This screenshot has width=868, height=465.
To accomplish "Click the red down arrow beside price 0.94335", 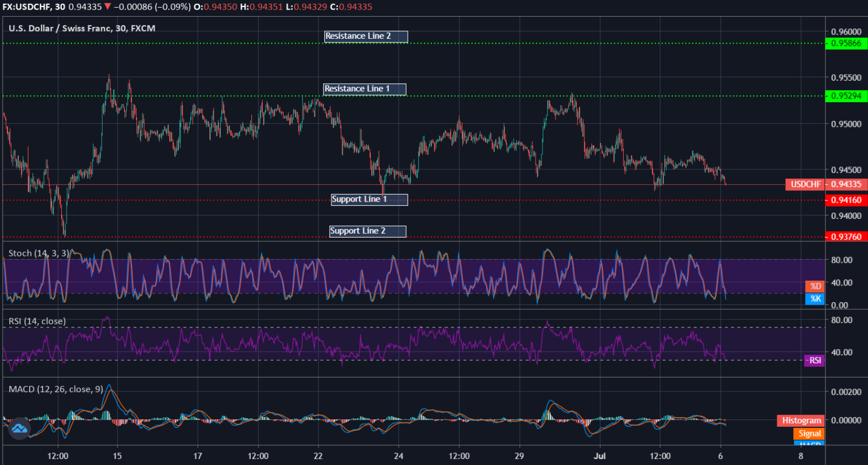I will click(x=108, y=6).
